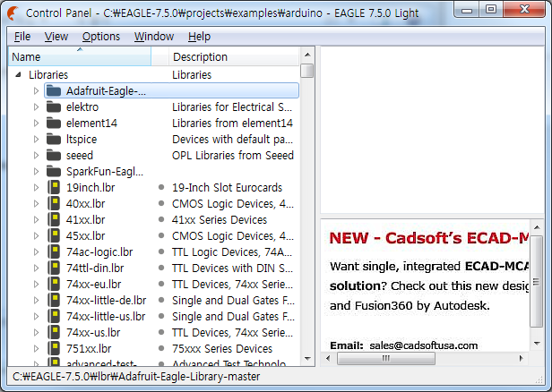Click the status bar library path text

pyautogui.click(x=136, y=377)
